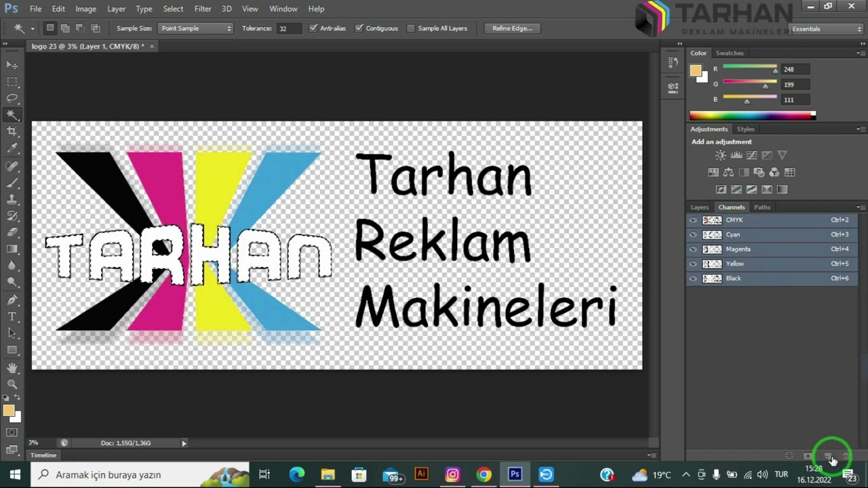Open the tool preset picker arrow
The width and height of the screenshot is (868, 488).
pos(32,28)
